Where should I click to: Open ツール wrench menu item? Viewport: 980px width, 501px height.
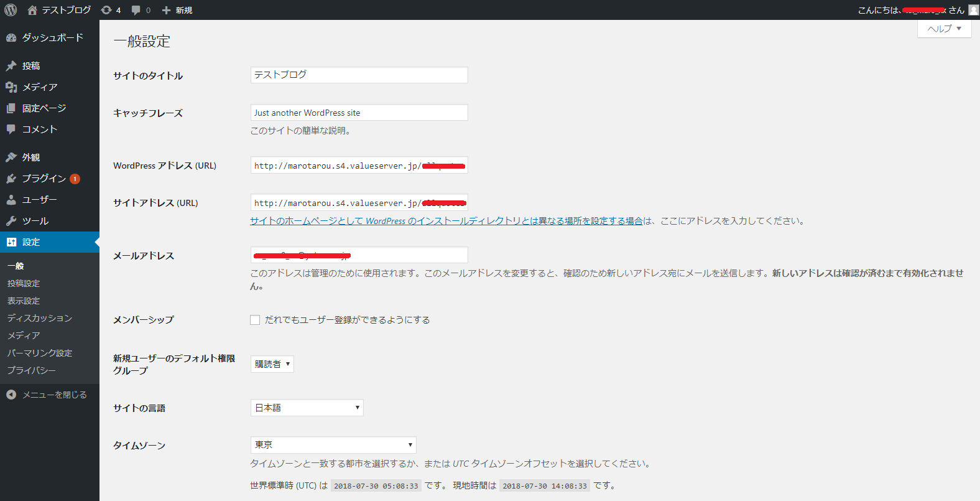point(35,221)
